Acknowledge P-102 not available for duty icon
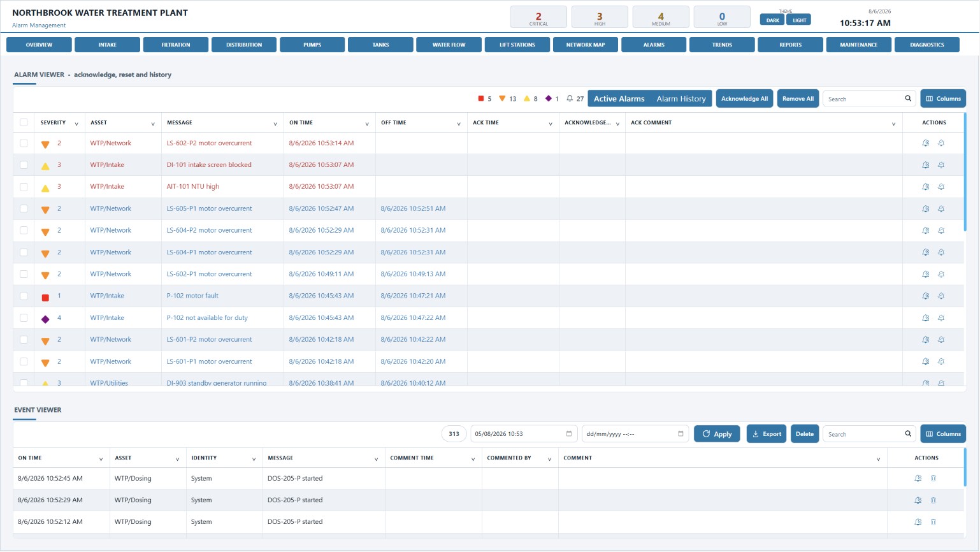Image resolution: width=980 pixels, height=552 pixels. coord(926,318)
